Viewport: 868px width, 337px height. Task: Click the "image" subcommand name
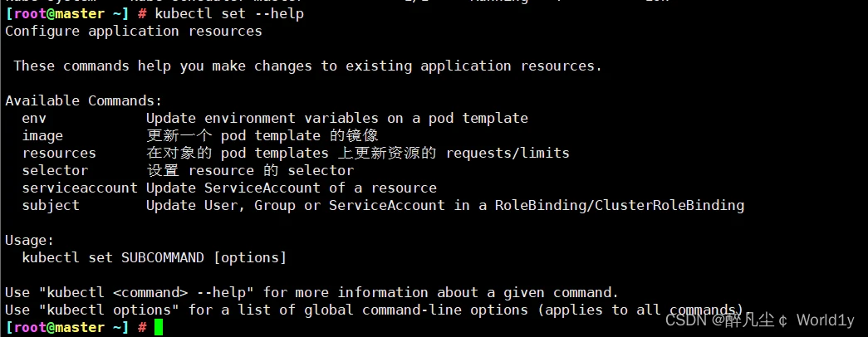click(x=42, y=135)
